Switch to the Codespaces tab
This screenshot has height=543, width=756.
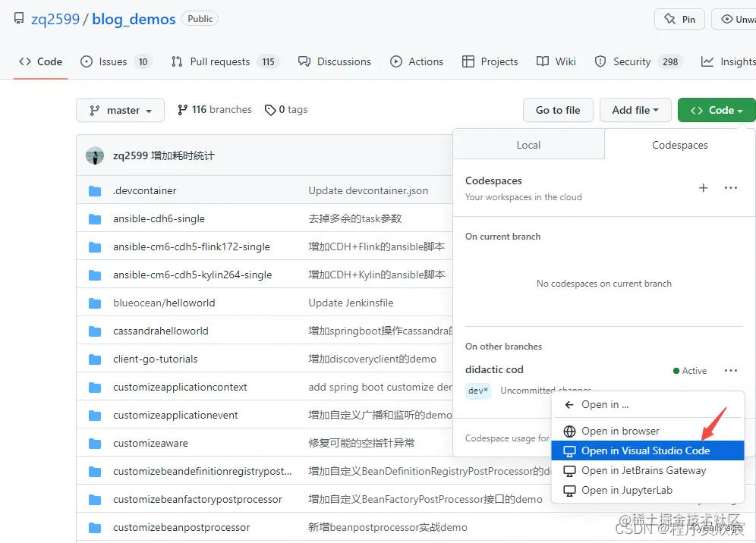(680, 145)
